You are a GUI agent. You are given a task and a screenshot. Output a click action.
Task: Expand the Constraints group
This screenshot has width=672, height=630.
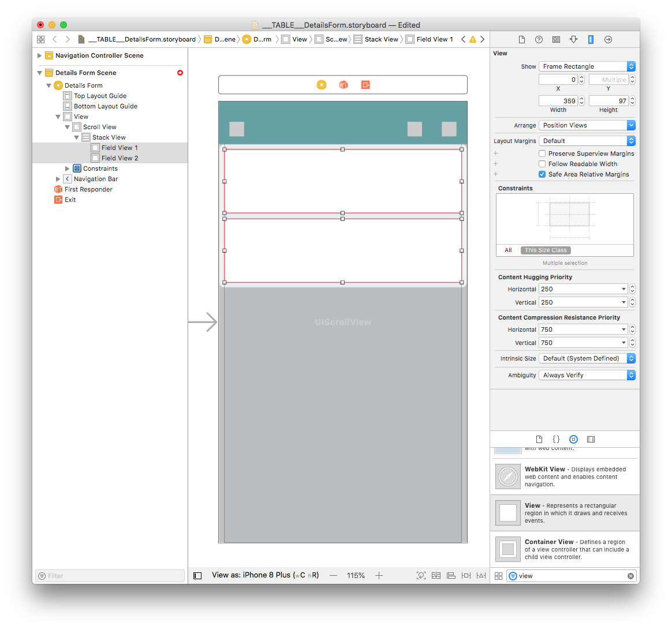(x=68, y=168)
